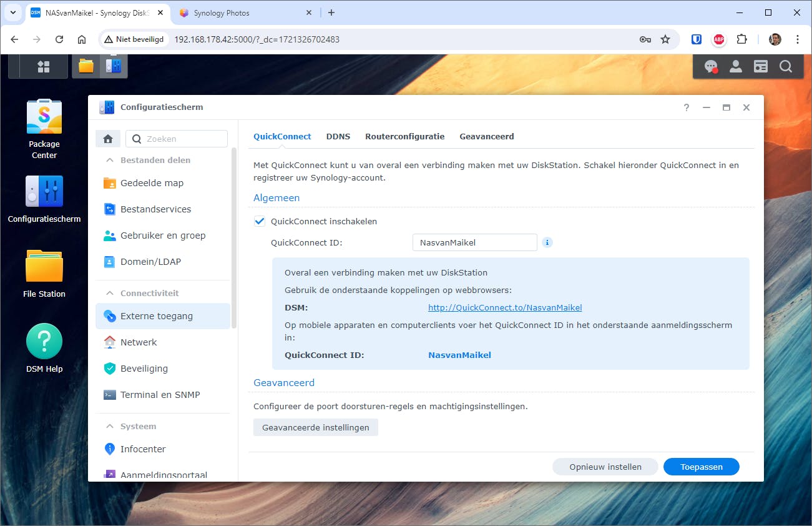This screenshot has height=526, width=812.
Task: Open a new browser tab
Action: (x=331, y=12)
